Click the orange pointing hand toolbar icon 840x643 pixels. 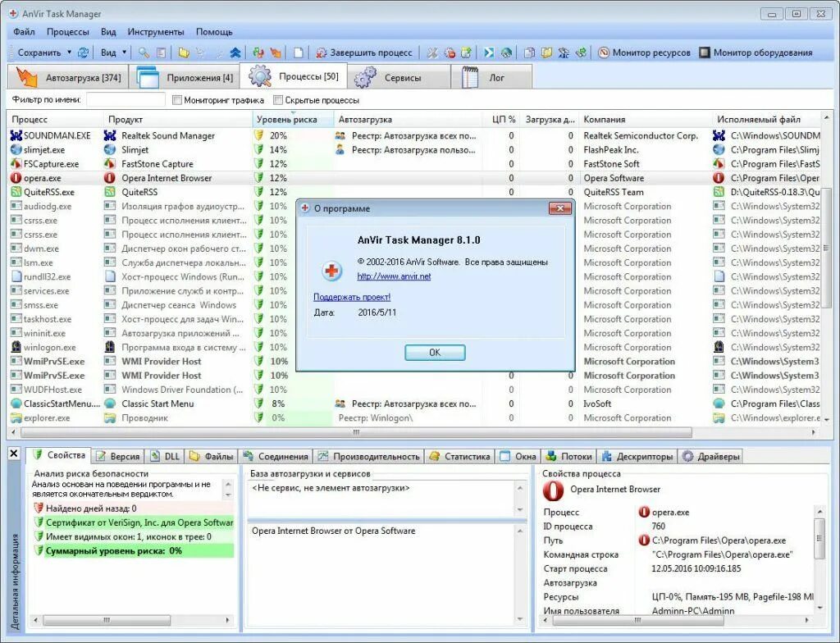point(276,52)
